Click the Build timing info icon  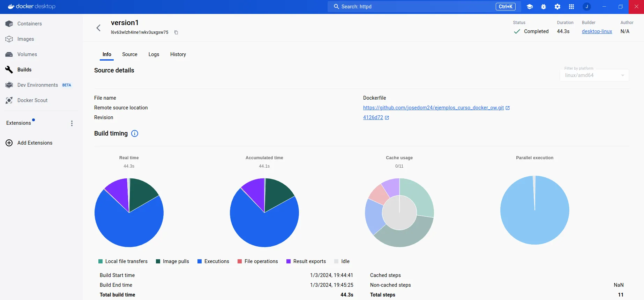(135, 133)
